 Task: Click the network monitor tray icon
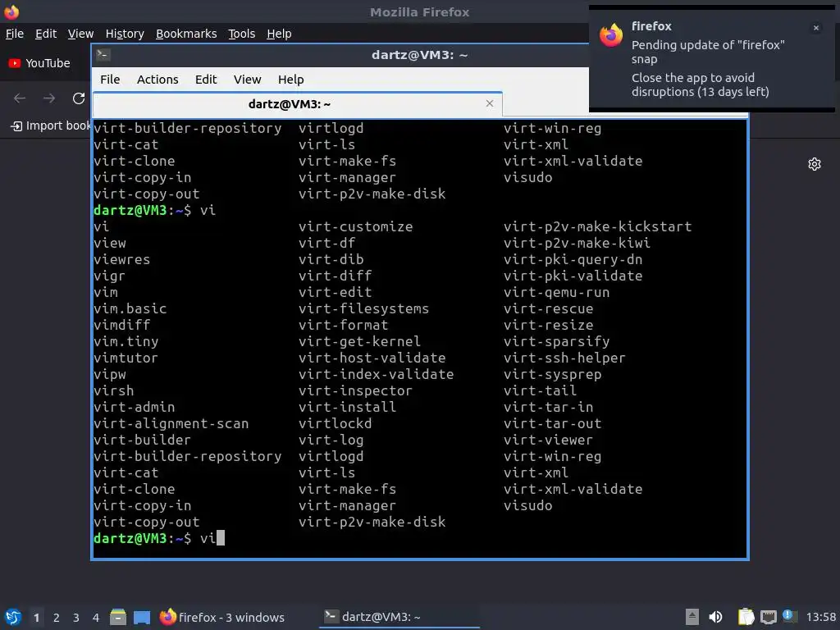768,617
